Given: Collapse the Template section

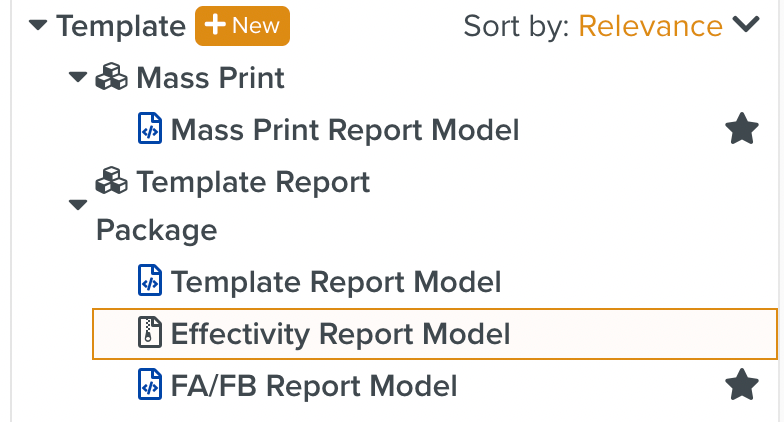Looking at the screenshot, I should (x=38, y=26).
